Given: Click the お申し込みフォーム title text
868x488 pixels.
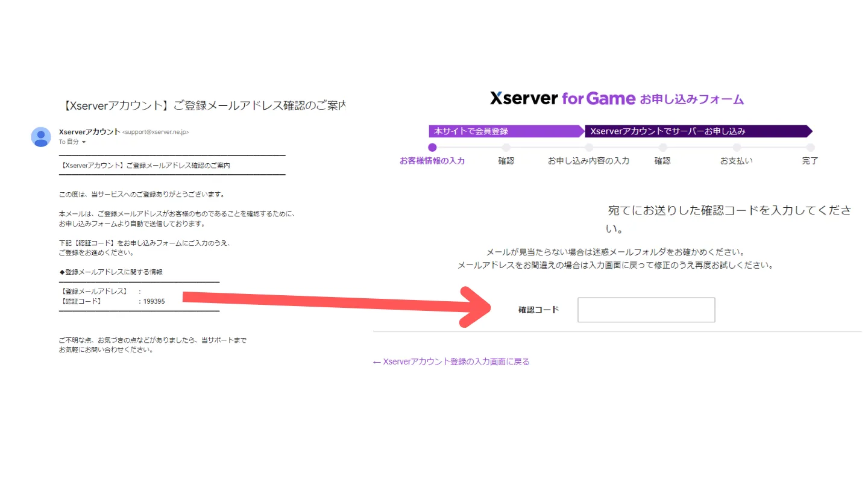Looking at the screenshot, I should click(691, 99).
